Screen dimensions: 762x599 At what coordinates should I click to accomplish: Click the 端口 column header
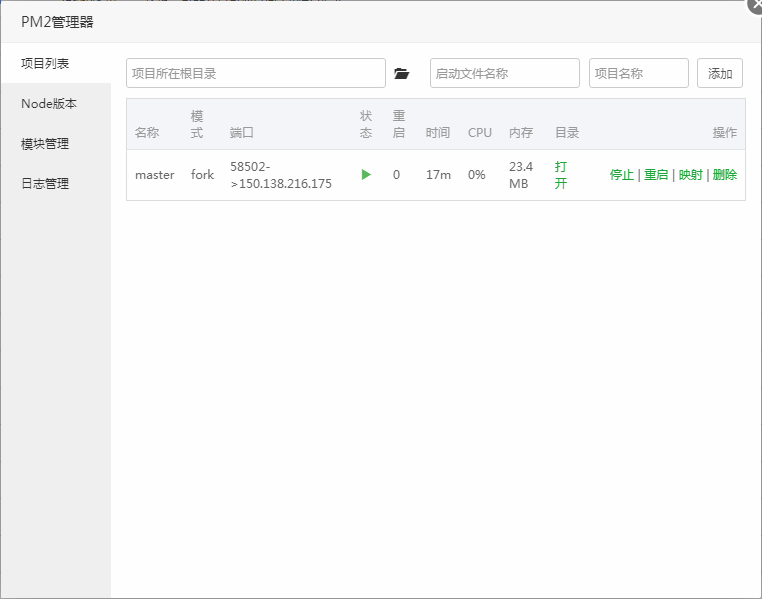242,133
